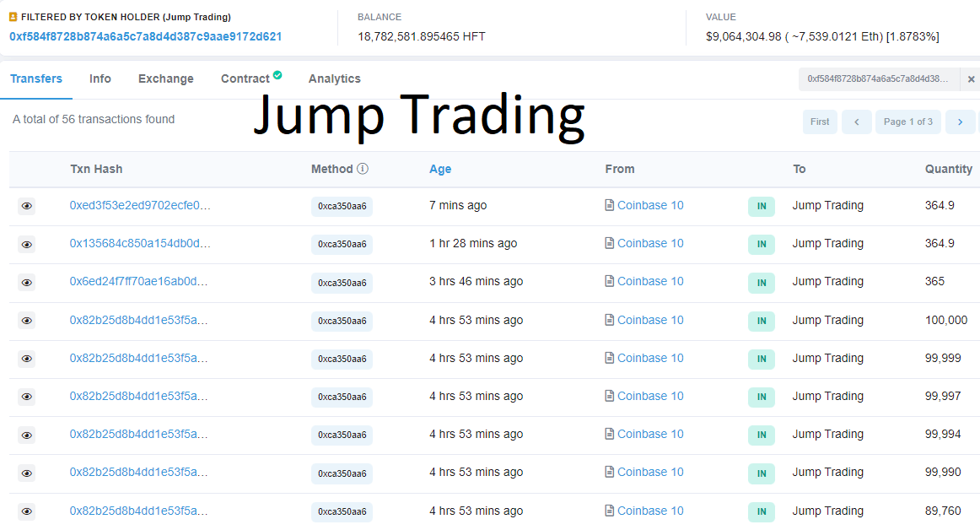Screen dimensions: 980x530
Task: Open transaction hash 0x135684c850a154db0d...
Action: 140,243
